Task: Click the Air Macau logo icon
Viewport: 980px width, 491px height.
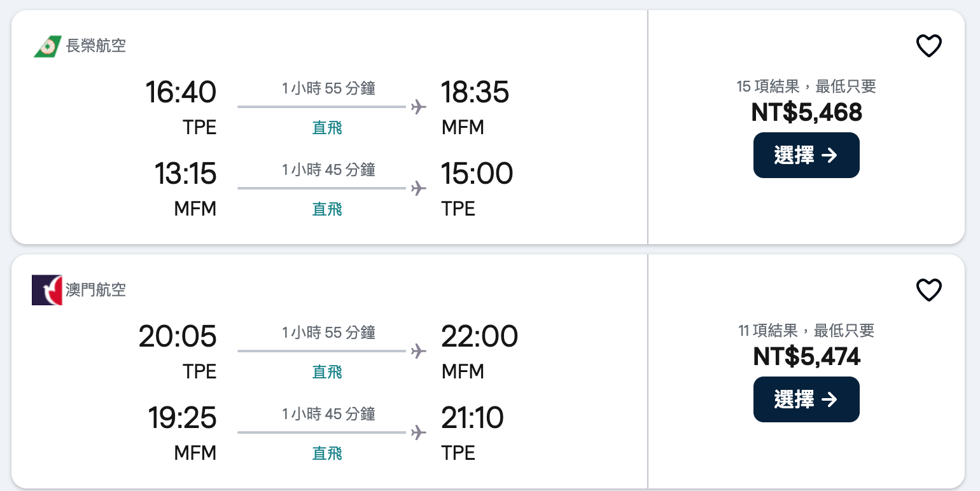Action: pos(47,290)
